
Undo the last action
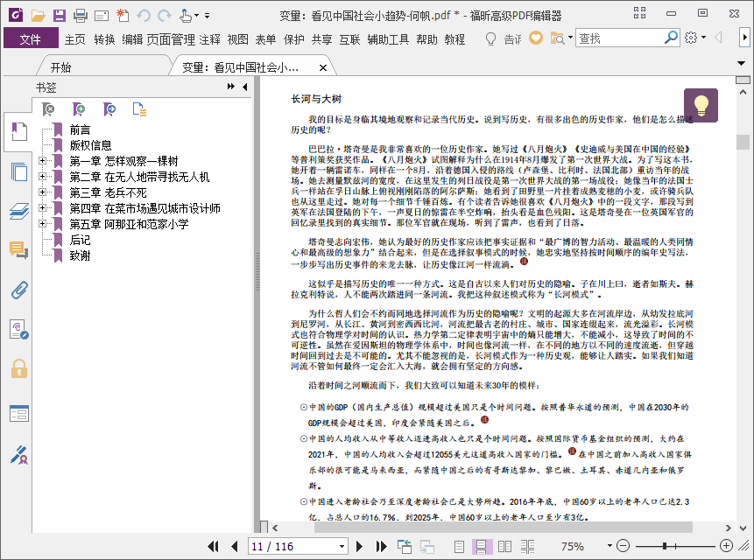click(x=144, y=16)
